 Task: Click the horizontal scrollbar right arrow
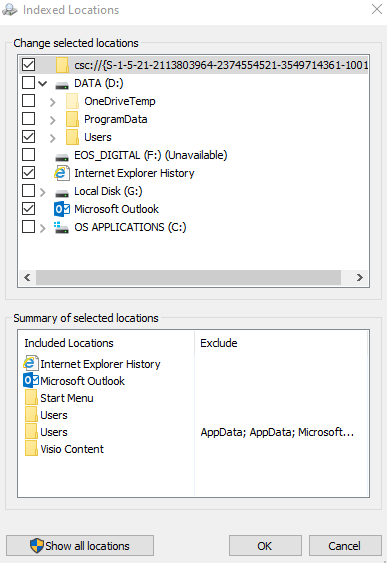click(x=360, y=277)
